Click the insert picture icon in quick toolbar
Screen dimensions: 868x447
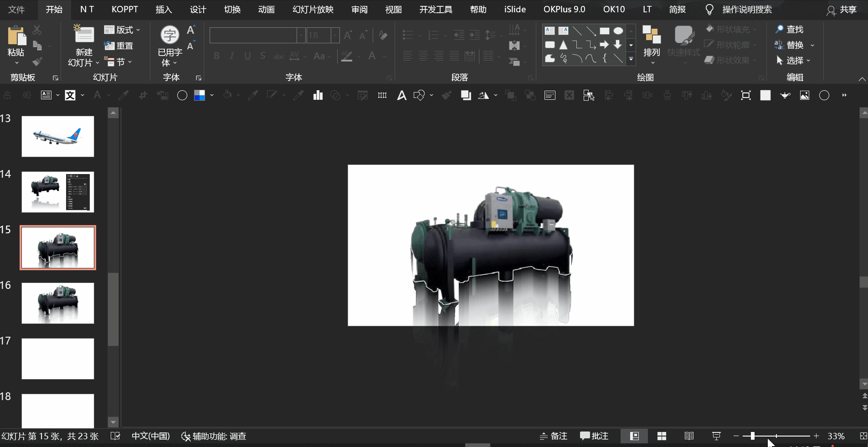pos(805,95)
